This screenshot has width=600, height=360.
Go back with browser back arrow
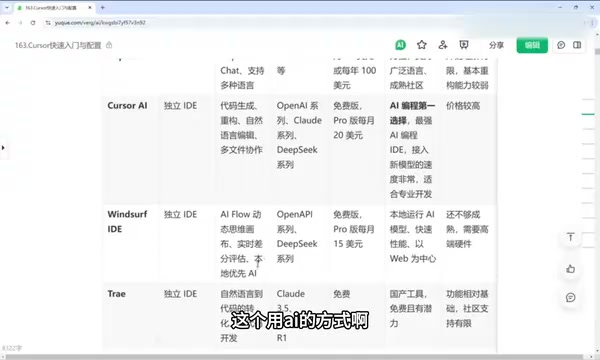[8, 23]
